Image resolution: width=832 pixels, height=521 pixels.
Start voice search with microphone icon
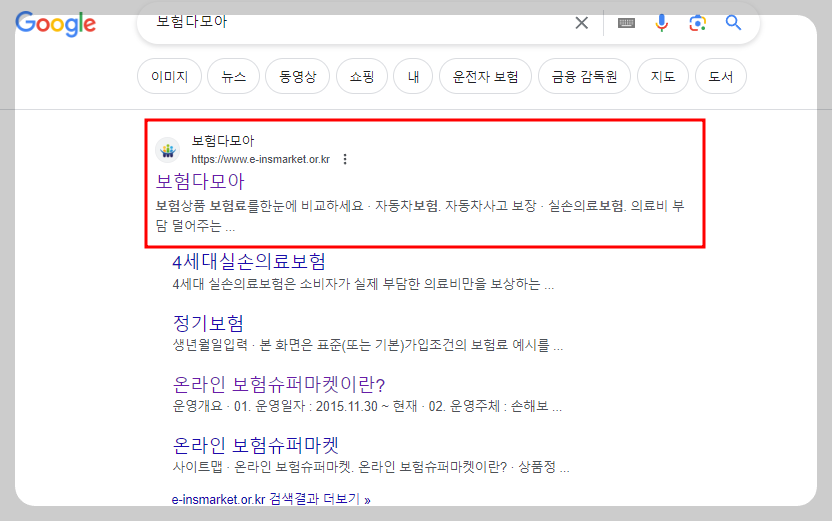[661, 23]
